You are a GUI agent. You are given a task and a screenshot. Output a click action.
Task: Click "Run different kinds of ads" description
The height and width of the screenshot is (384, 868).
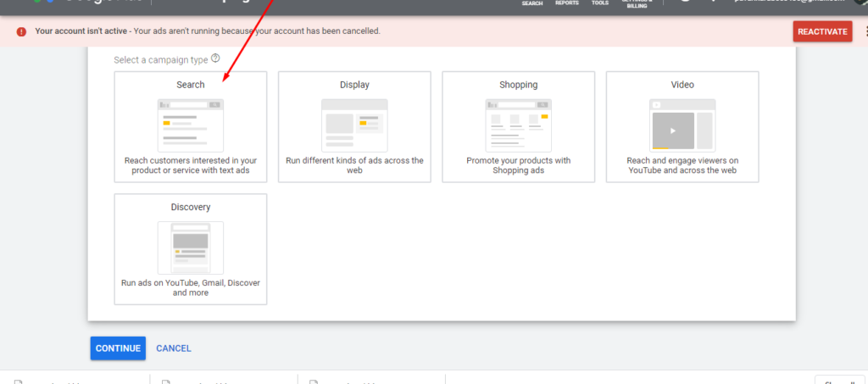354,165
